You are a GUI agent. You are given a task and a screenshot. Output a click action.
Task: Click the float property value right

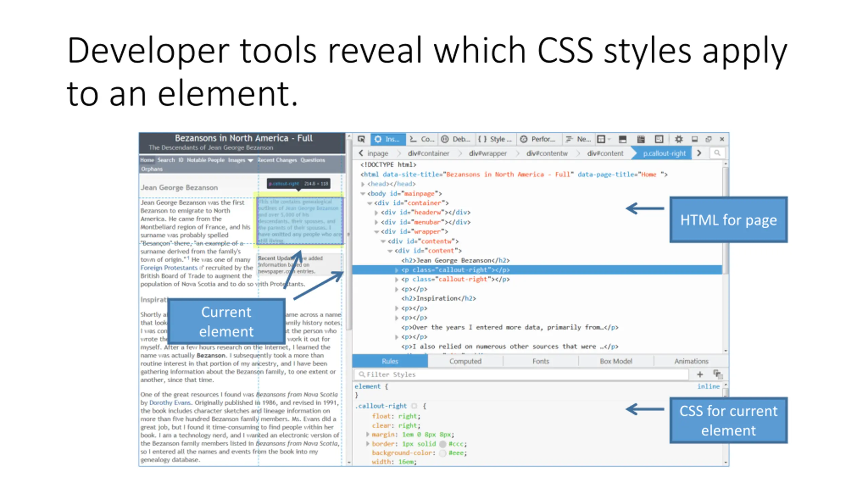tap(407, 416)
